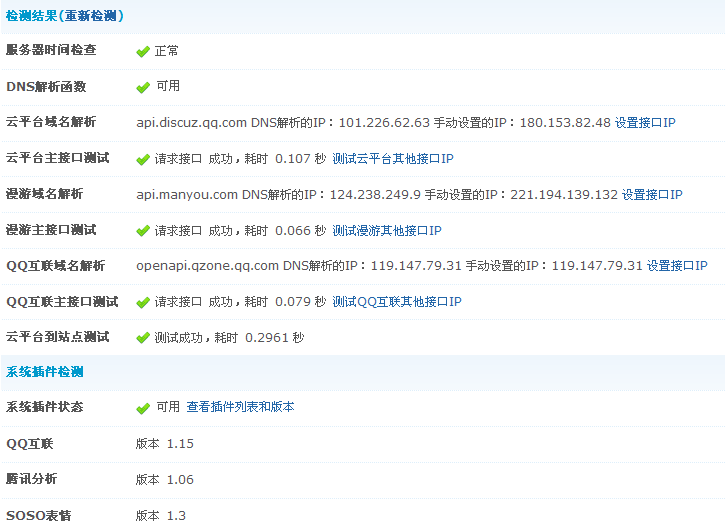The image size is (725, 525).
Task: Click the 耗时 0.066 秒 result text
Action: 285,230
